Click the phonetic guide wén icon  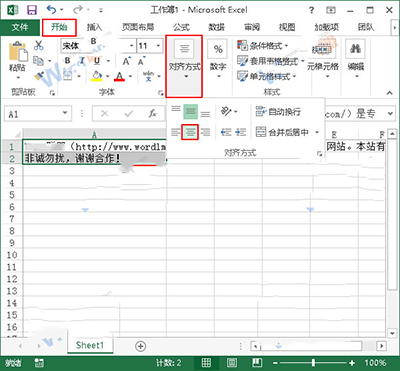[x=148, y=76]
